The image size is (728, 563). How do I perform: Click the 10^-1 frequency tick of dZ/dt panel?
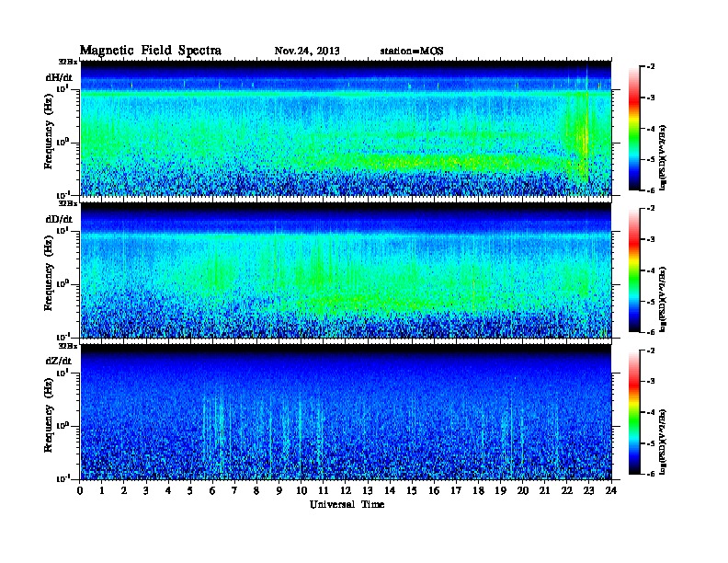63,478
